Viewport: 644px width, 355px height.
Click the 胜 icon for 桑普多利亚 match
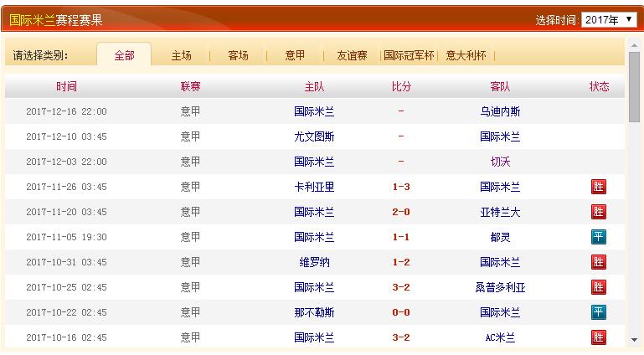599,287
